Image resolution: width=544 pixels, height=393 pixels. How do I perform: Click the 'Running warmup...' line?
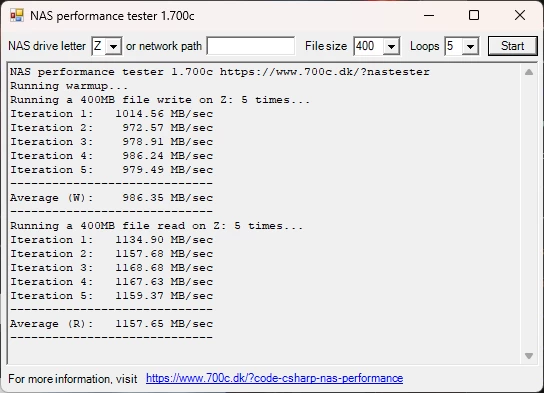pos(69,86)
